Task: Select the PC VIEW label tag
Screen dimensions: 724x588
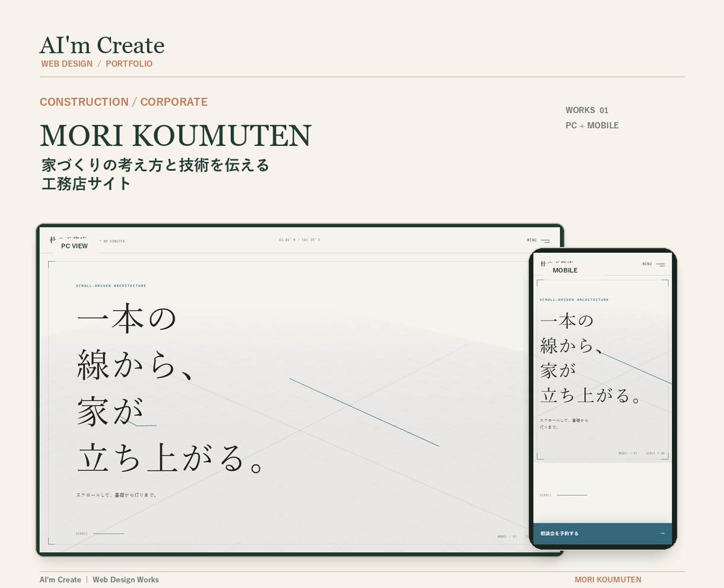Action: (x=74, y=246)
